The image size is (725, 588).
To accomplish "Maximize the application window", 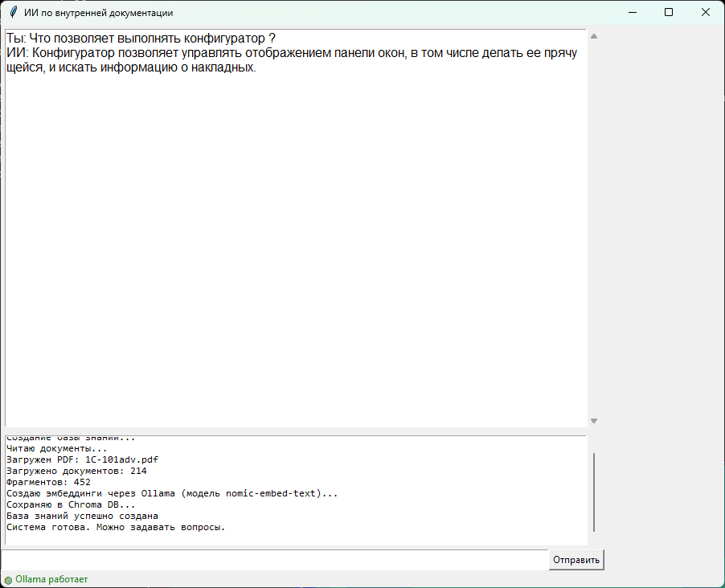I will click(x=669, y=13).
